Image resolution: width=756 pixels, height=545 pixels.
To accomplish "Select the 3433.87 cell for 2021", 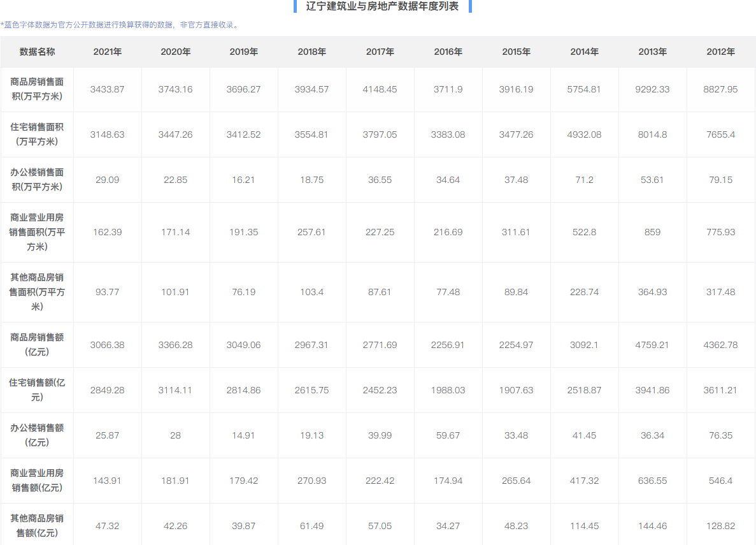I will [x=107, y=89].
